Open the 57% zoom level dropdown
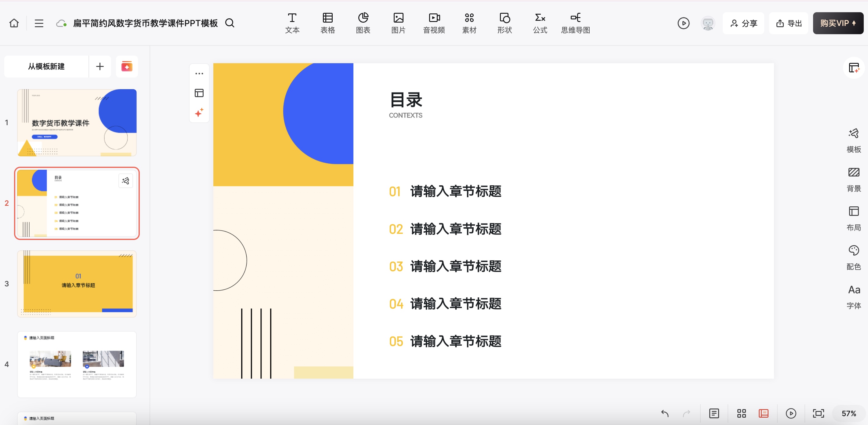This screenshot has width=868, height=425. click(x=848, y=413)
